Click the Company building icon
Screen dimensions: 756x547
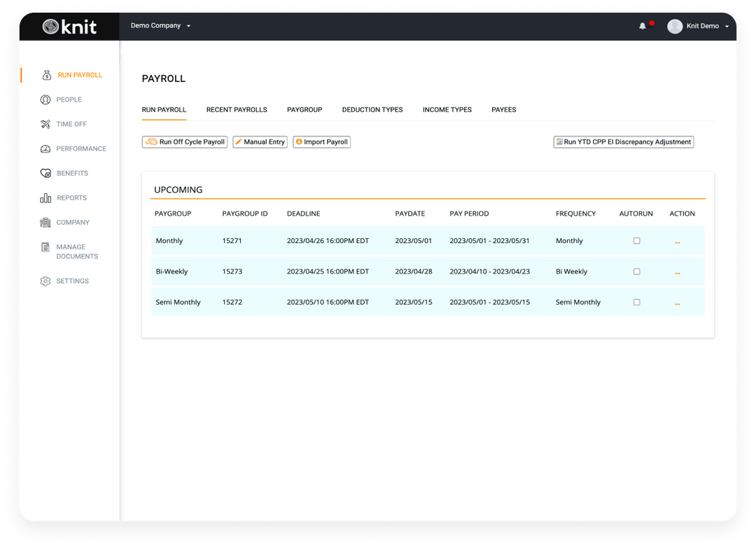coord(45,223)
